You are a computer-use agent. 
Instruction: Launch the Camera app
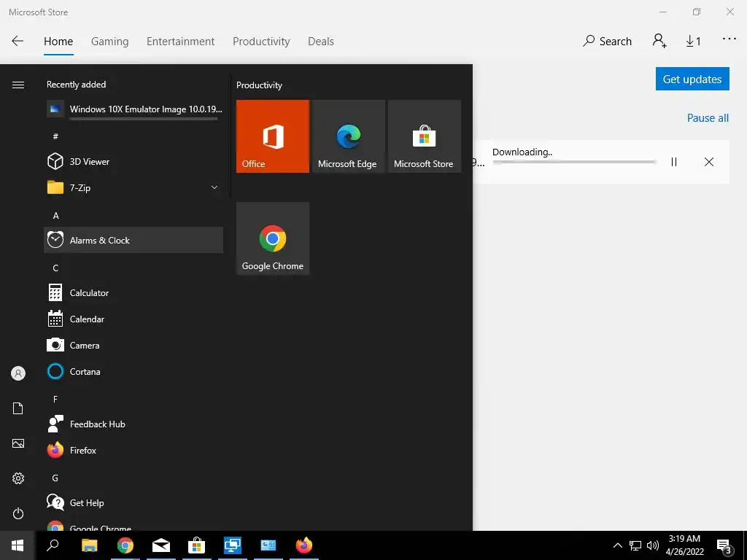(x=133, y=345)
